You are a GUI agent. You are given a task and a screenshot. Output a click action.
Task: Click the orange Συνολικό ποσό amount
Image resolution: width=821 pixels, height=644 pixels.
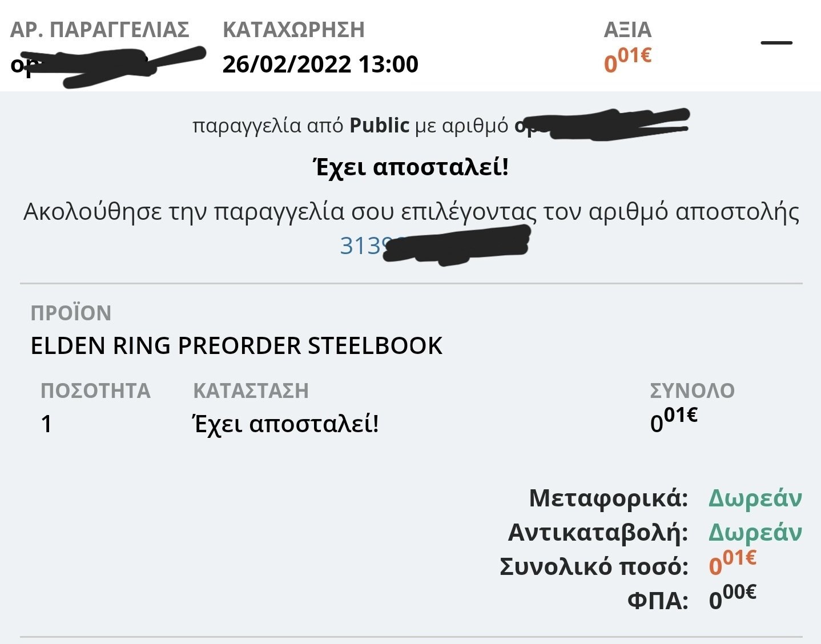pyautogui.click(x=733, y=563)
